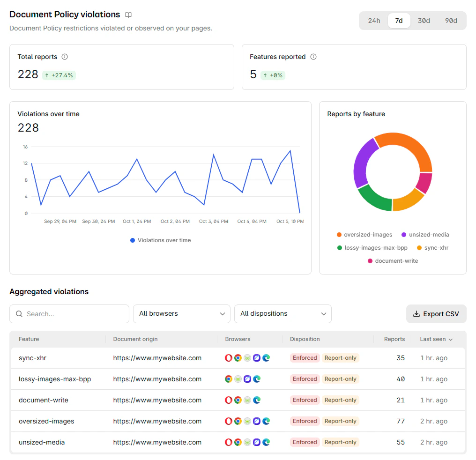Click the info icon next to Total reports
The width and height of the screenshot is (476, 460).
[65, 57]
